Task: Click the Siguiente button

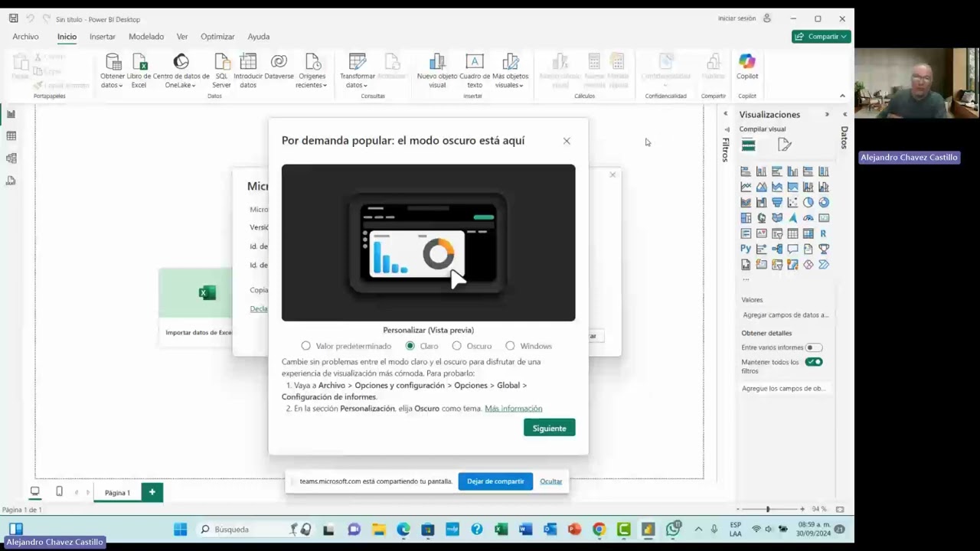Action: [x=549, y=428]
